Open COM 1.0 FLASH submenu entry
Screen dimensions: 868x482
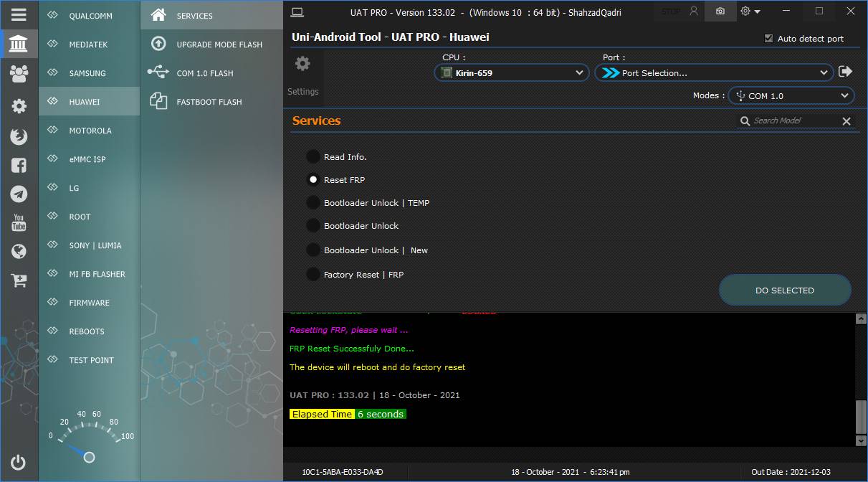click(x=211, y=73)
